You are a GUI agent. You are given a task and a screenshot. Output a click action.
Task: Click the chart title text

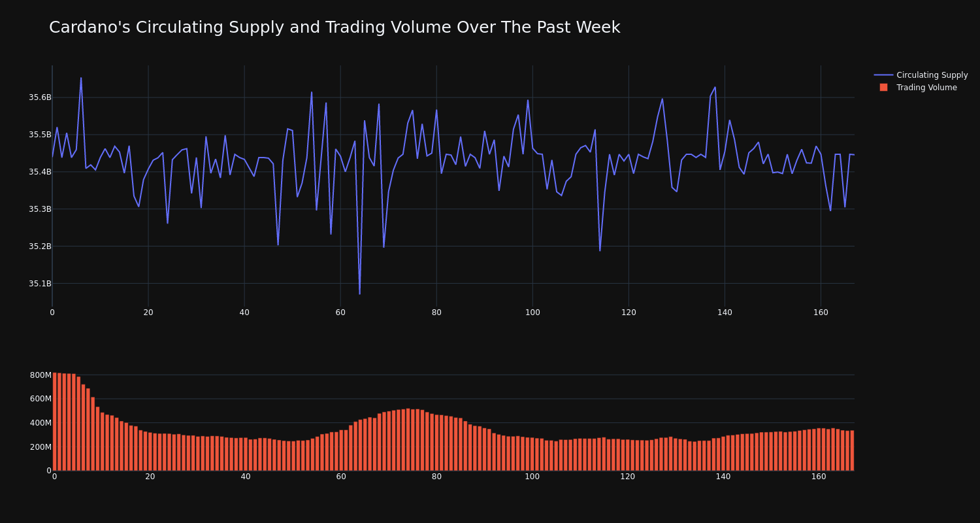point(335,27)
